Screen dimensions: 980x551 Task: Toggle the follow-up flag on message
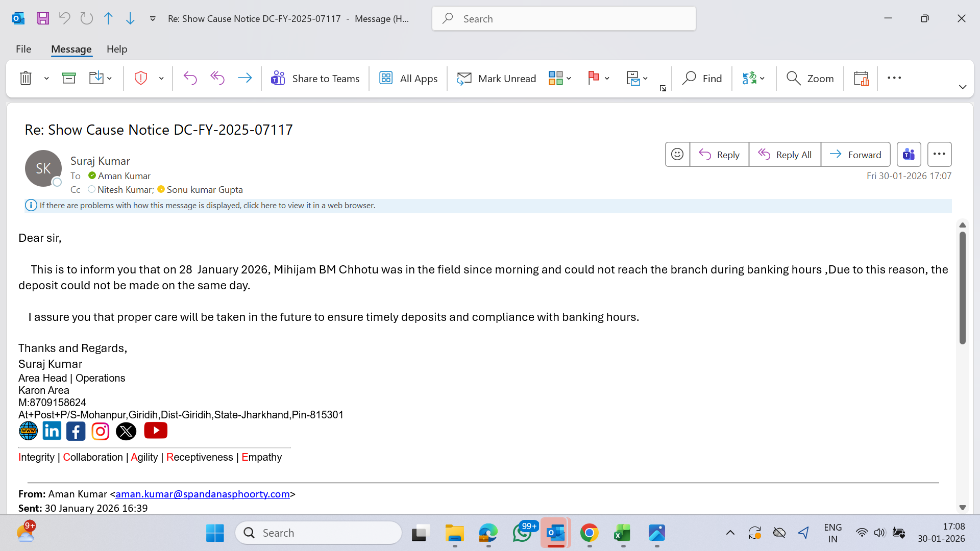click(593, 78)
